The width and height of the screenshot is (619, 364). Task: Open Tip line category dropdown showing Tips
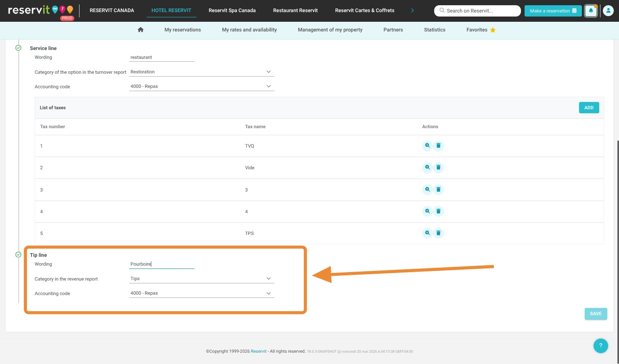[x=201, y=279]
